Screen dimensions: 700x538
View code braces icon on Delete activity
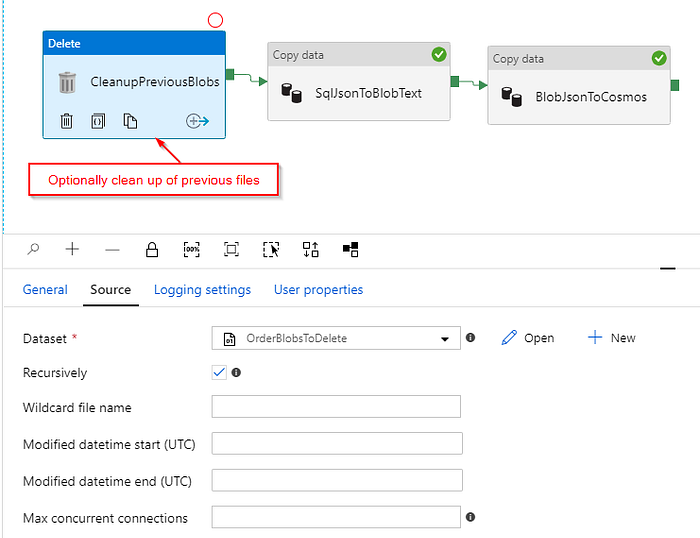pos(98,121)
